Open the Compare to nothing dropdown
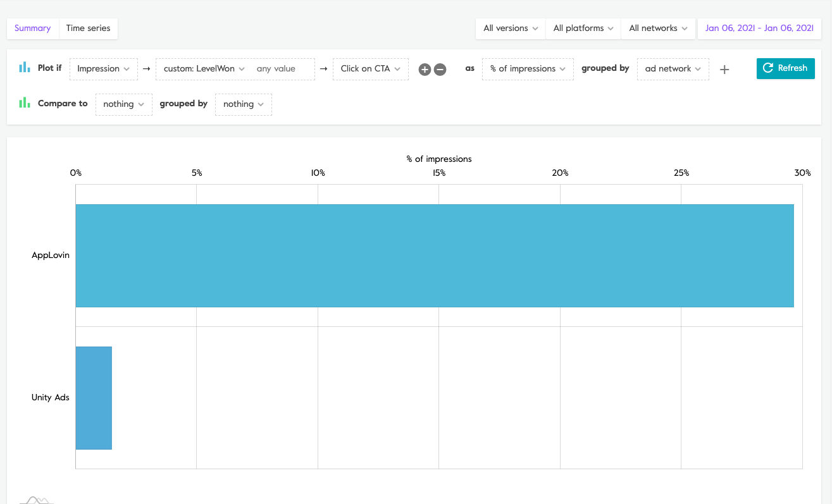 [124, 104]
